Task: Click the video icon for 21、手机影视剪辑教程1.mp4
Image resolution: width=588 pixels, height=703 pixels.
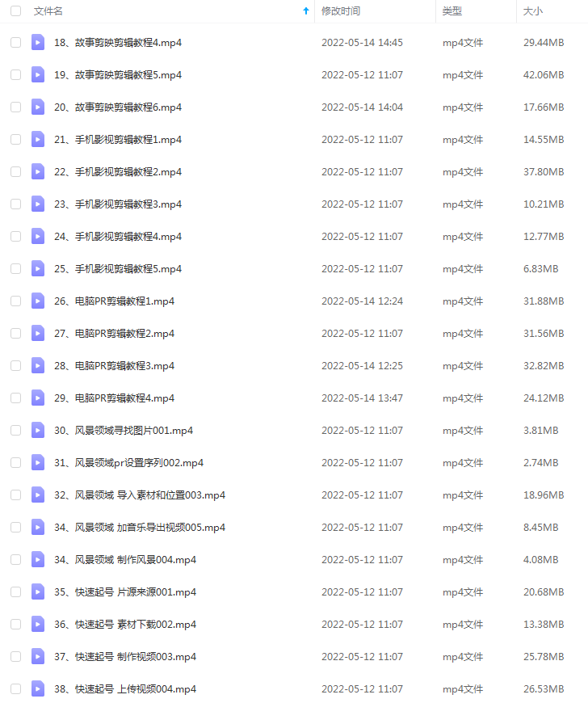Action: point(38,140)
